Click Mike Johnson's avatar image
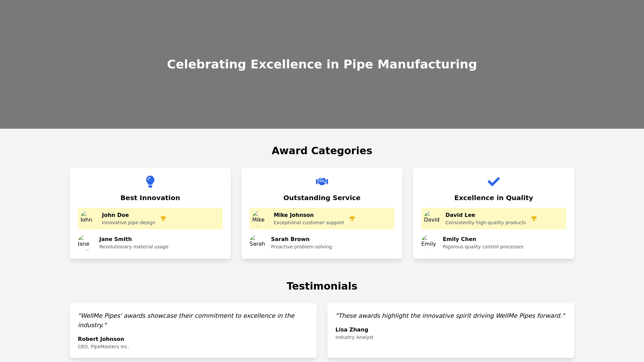Image resolution: width=644 pixels, height=362 pixels. click(259, 219)
